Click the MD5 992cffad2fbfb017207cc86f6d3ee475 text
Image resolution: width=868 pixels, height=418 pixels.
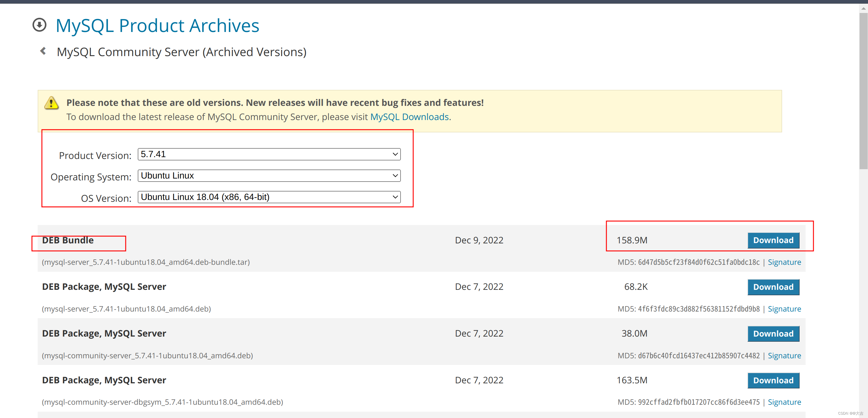point(688,402)
